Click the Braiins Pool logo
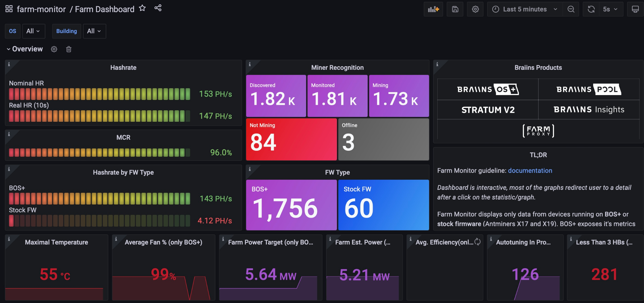Viewport: 644px width, 303px height. pyautogui.click(x=589, y=89)
